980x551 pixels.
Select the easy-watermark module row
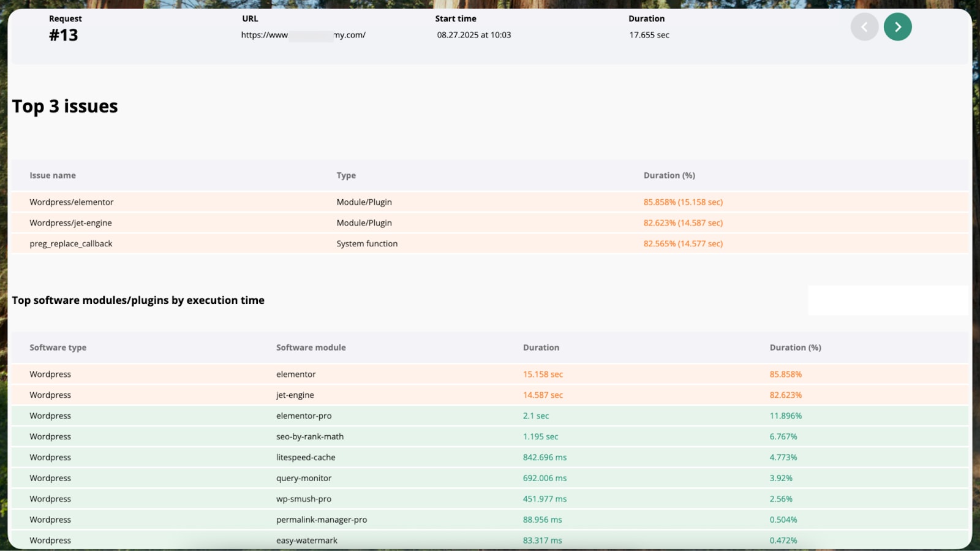click(x=307, y=540)
